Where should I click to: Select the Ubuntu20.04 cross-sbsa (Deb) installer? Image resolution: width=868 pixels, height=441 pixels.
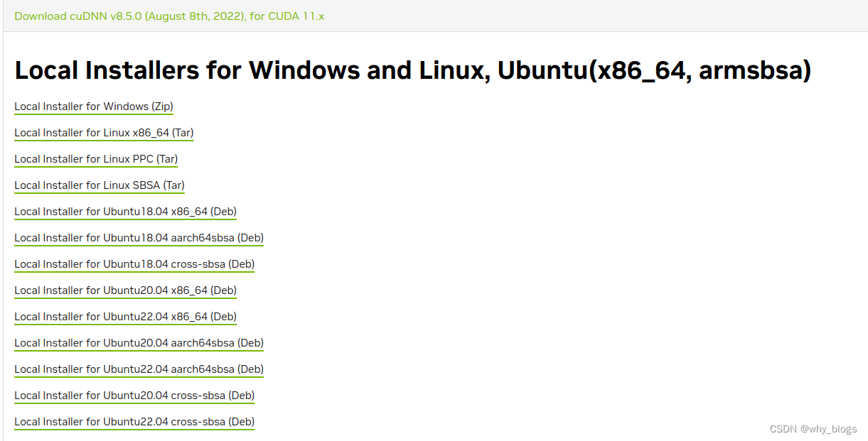click(x=134, y=396)
